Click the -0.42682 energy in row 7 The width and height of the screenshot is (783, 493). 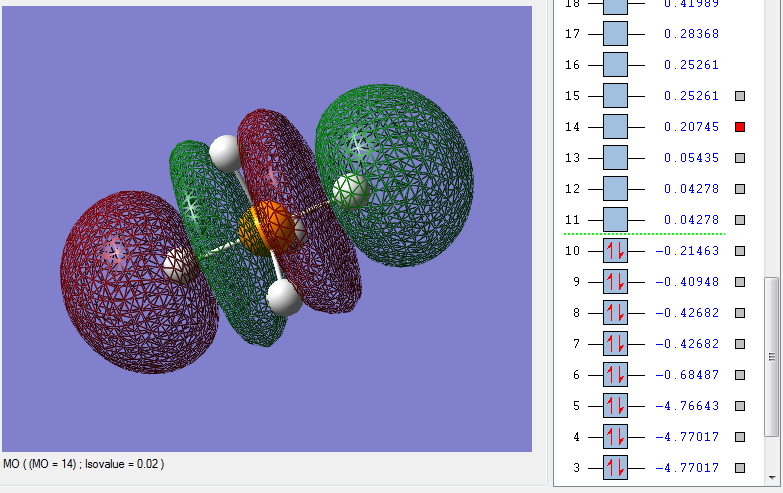point(687,344)
